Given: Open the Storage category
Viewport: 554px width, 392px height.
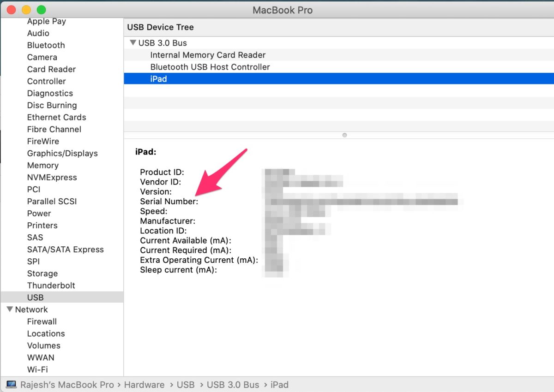Looking at the screenshot, I should click(x=42, y=273).
